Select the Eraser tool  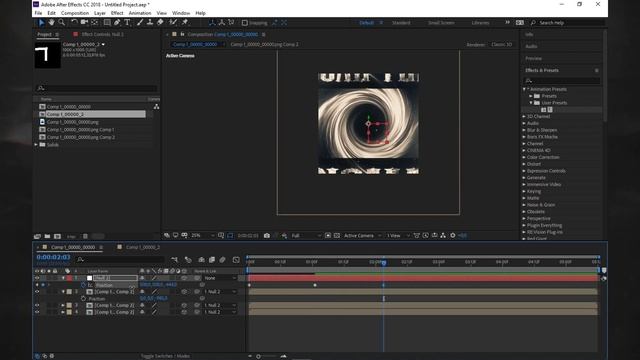160,22
